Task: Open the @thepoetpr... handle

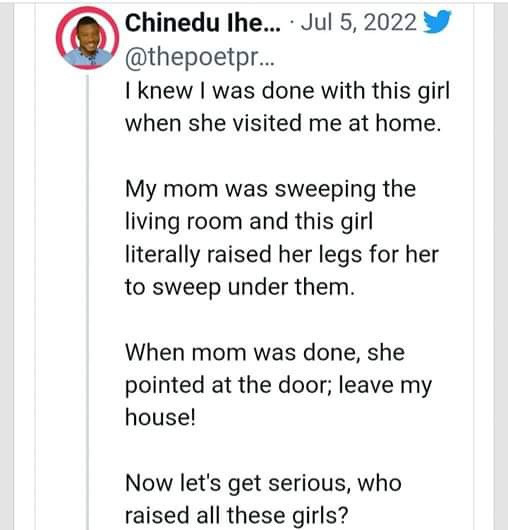Action: (200, 58)
